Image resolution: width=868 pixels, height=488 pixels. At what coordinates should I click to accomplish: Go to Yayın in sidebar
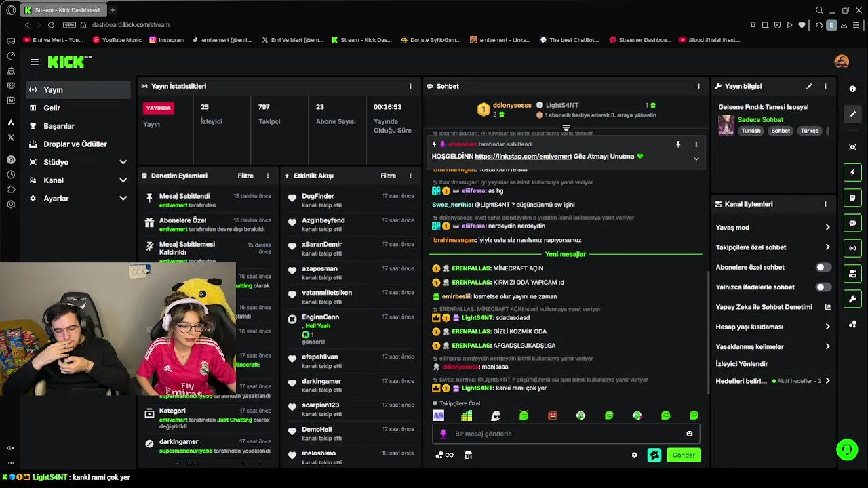pyautogui.click(x=79, y=90)
